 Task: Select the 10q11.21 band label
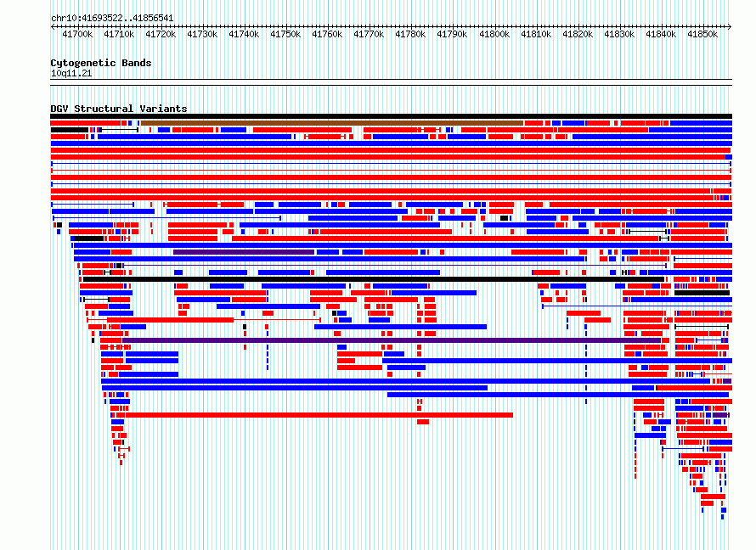click(x=71, y=74)
